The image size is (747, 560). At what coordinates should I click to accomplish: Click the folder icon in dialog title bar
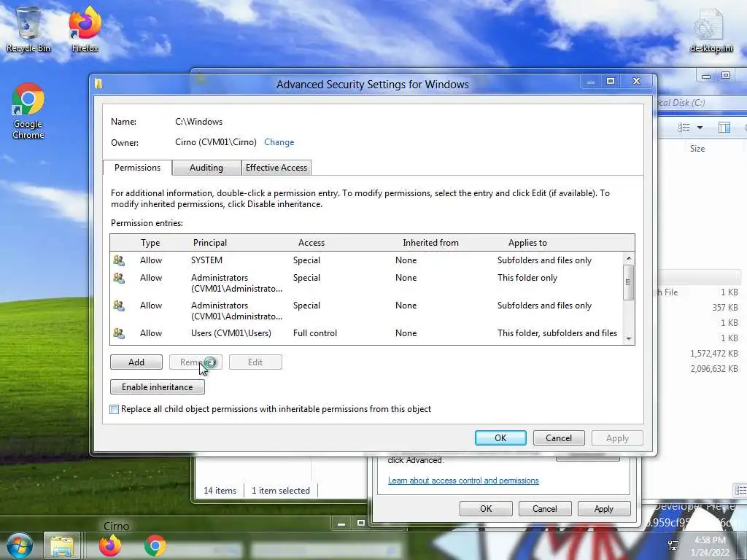coord(98,84)
